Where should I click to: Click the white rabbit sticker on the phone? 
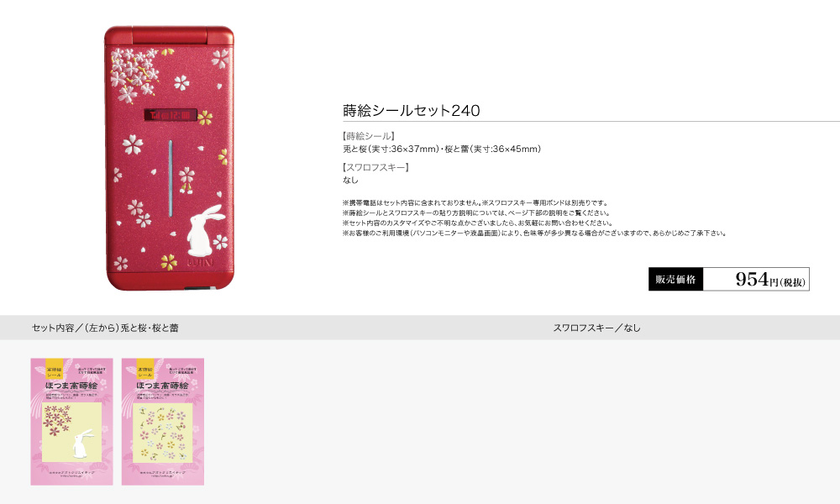[204, 230]
